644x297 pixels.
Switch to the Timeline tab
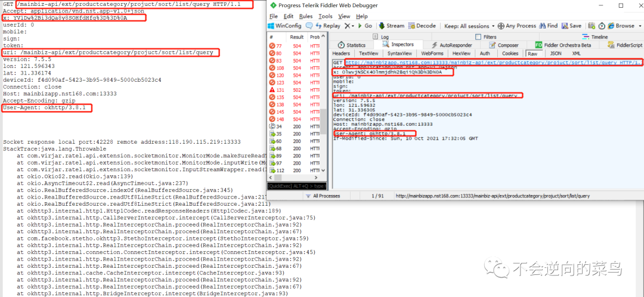(x=596, y=37)
